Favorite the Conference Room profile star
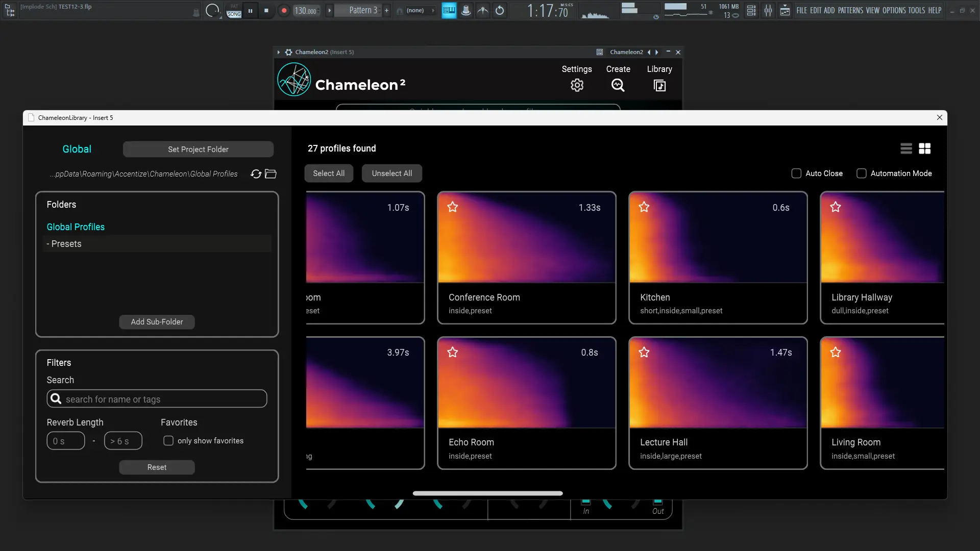Image resolution: width=980 pixels, height=551 pixels. (452, 207)
